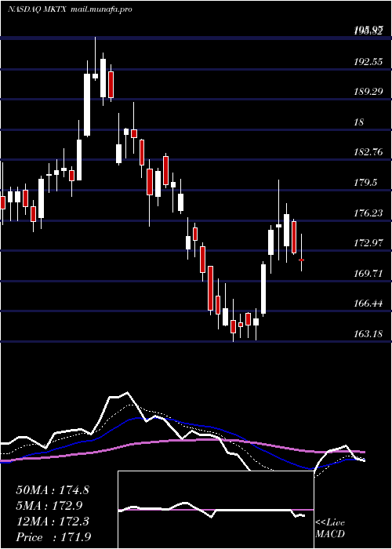Click the tallest white candlestick near the 192.55 level
The image size is (392, 549).
tap(87, 104)
